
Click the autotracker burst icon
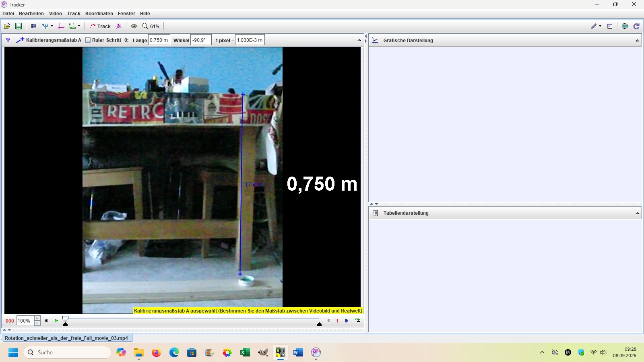point(119,26)
